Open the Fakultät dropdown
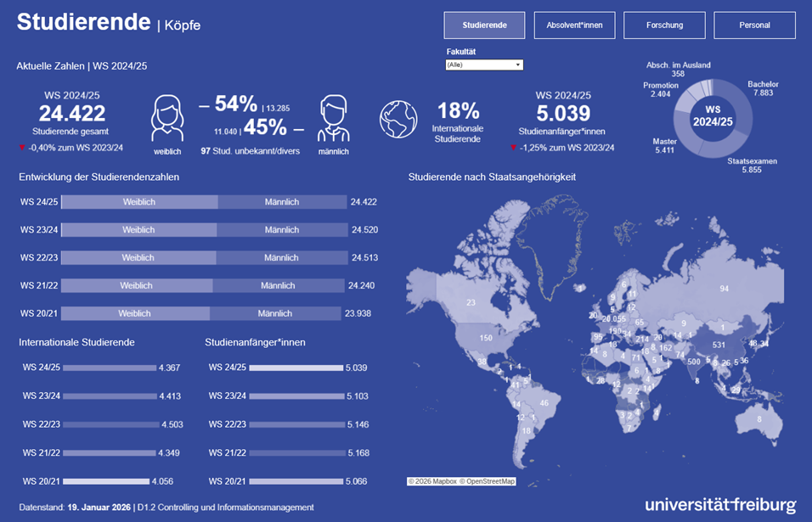The height and width of the screenshot is (522, 812). (484, 65)
